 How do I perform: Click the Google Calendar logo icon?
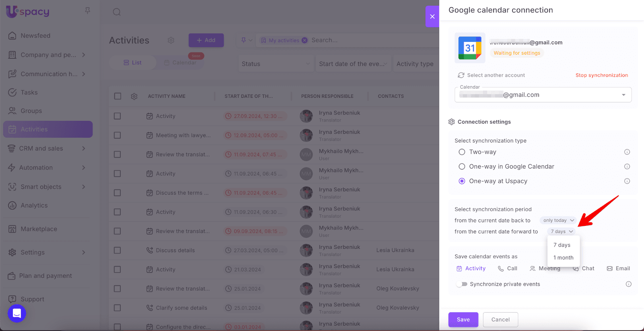point(470,48)
